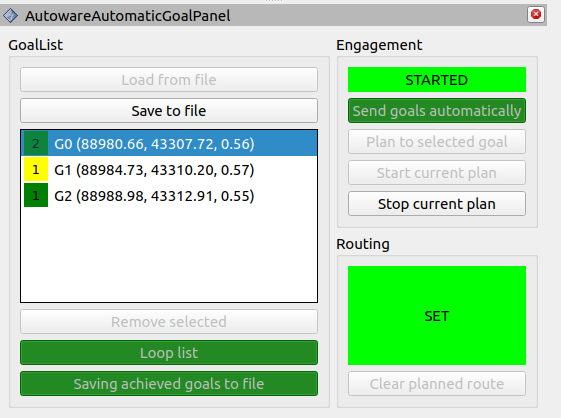
Task: Click the green SET routing status
Action: point(437,316)
